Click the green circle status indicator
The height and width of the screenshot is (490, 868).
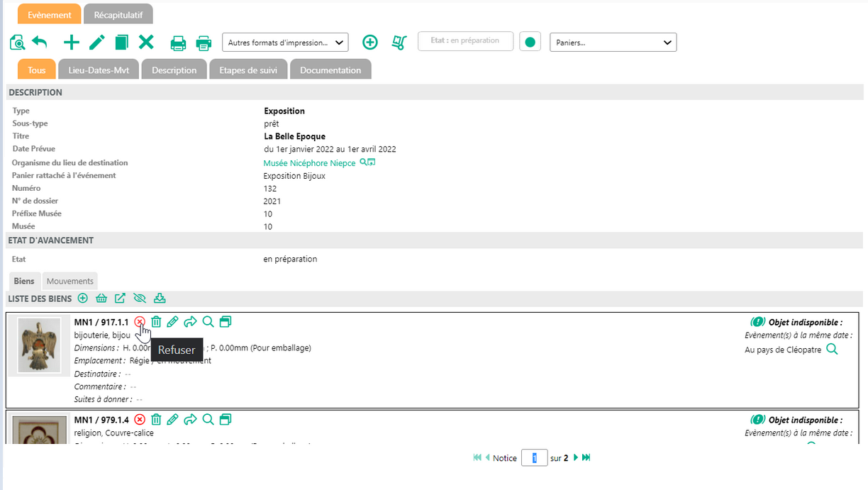530,42
